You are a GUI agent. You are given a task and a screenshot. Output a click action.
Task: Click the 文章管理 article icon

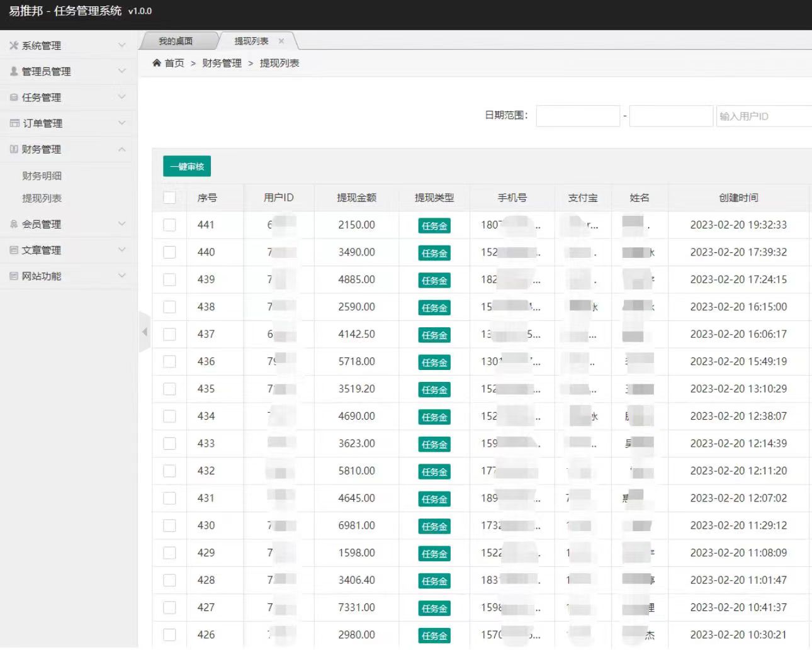[x=14, y=250]
